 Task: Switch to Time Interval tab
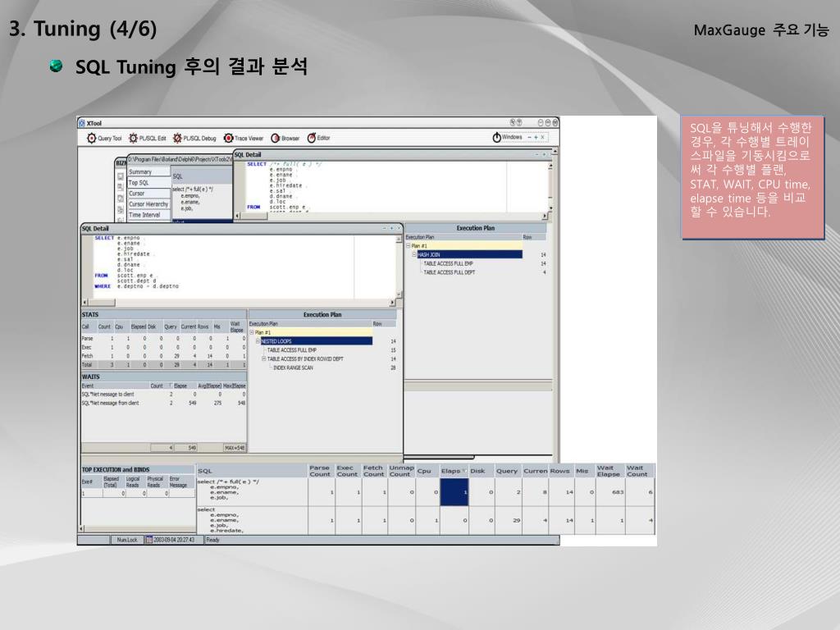click(x=149, y=215)
